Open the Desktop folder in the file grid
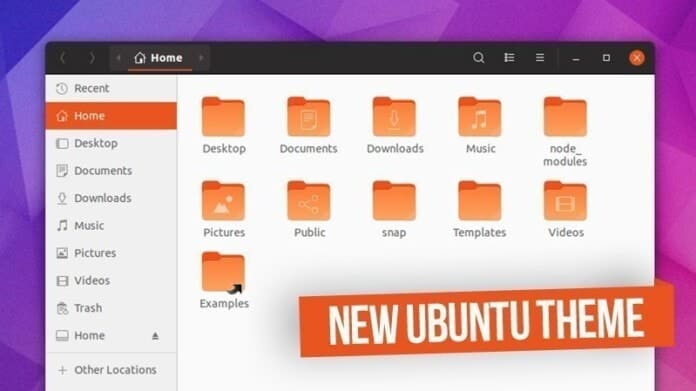 pos(223,117)
